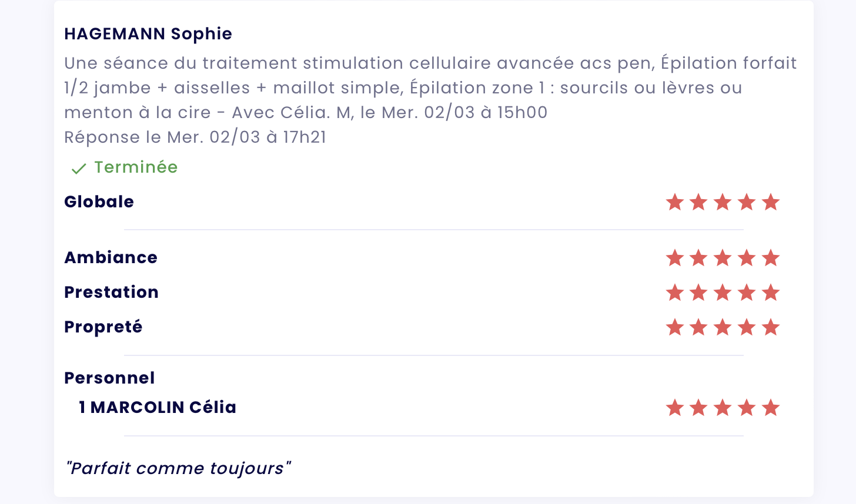This screenshot has width=856, height=504.
Task: Click the fifth star in Propreté rating
Action: click(770, 327)
